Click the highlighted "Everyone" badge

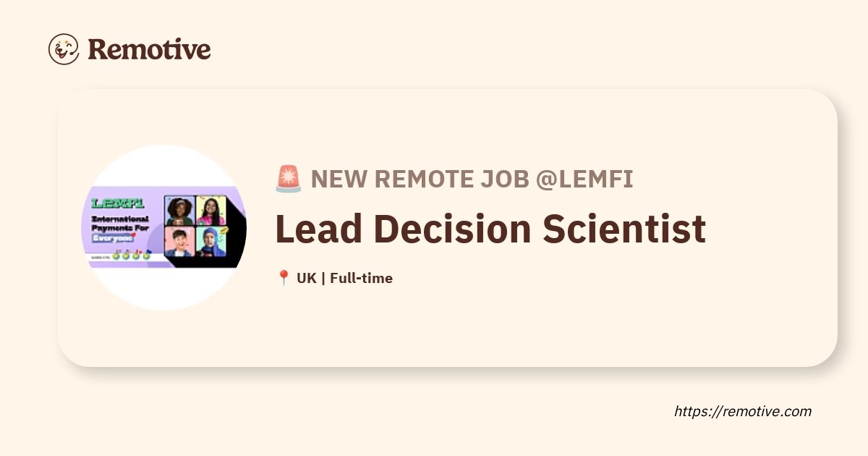[x=113, y=238]
